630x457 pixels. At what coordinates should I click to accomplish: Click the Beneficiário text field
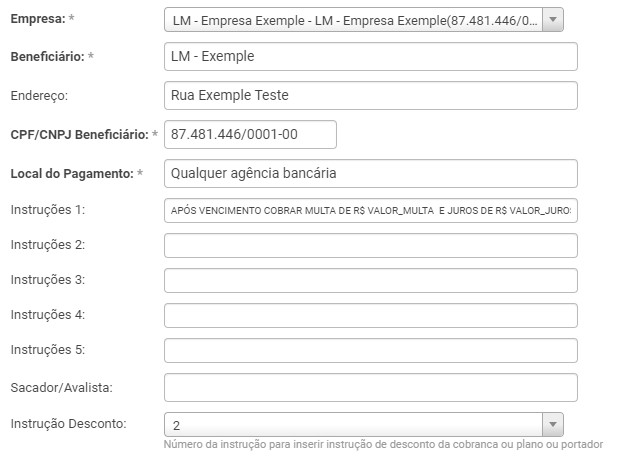tap(370, 56)
